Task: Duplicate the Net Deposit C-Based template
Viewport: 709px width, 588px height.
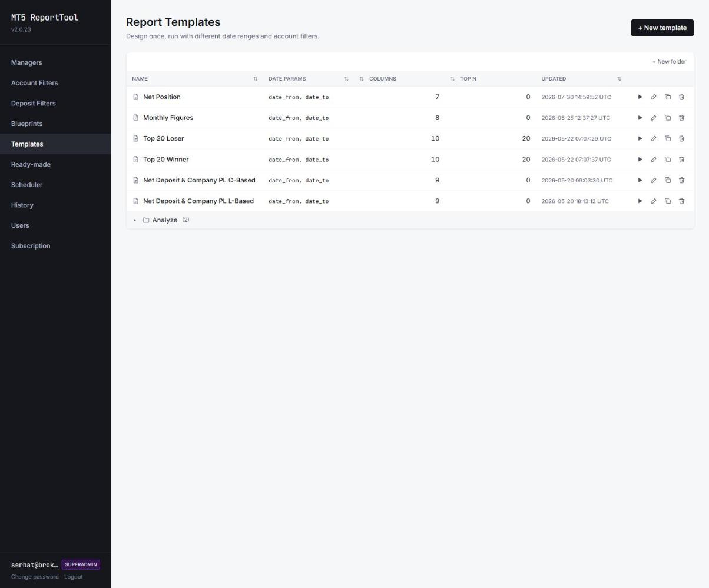Action: [668, 181]
